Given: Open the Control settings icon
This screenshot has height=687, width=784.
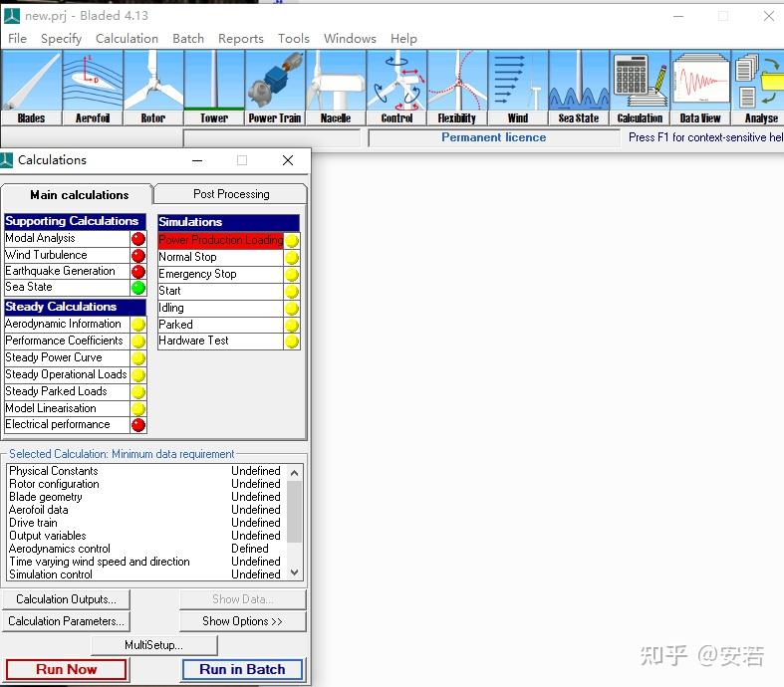Looking at the screenshot, I should click(x=396, y=88).
